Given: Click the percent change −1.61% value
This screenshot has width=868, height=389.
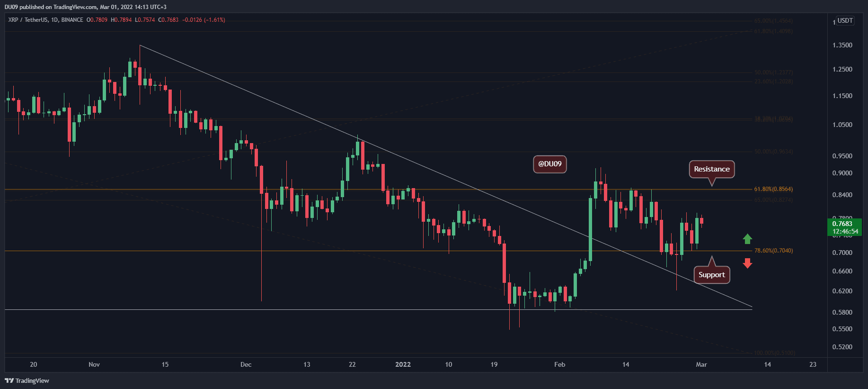Looking at the screenshot, I should point(215,20).
